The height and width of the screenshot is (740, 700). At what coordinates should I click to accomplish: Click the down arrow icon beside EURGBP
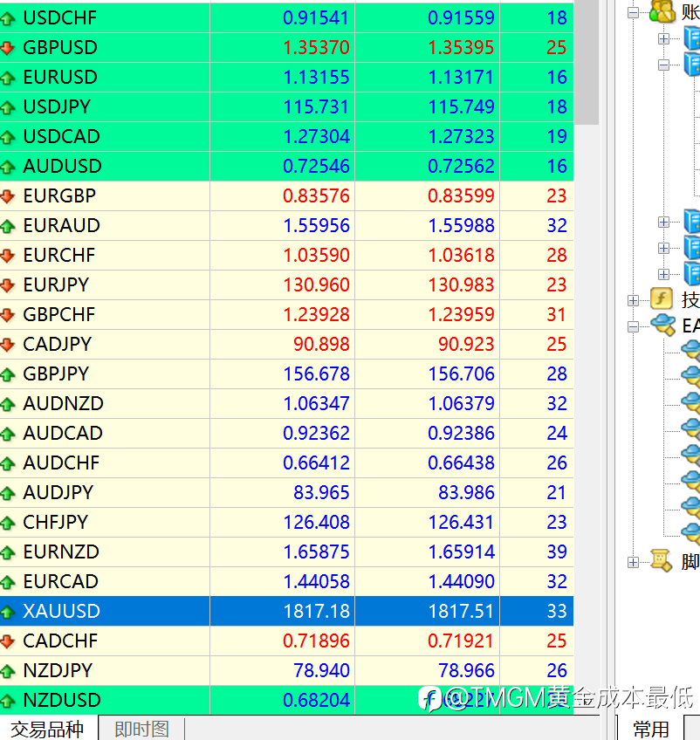pyautogui.click(x=7, y=196)
